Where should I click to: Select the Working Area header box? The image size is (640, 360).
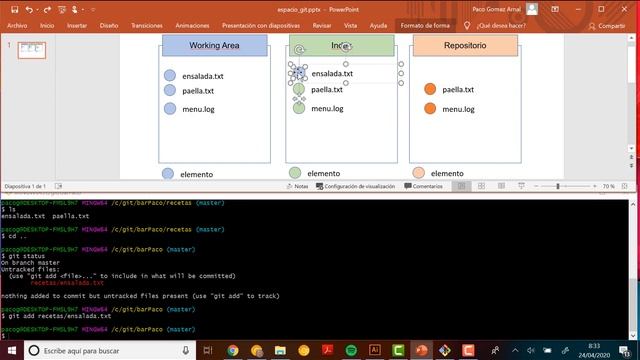click(x=215, y=45)
